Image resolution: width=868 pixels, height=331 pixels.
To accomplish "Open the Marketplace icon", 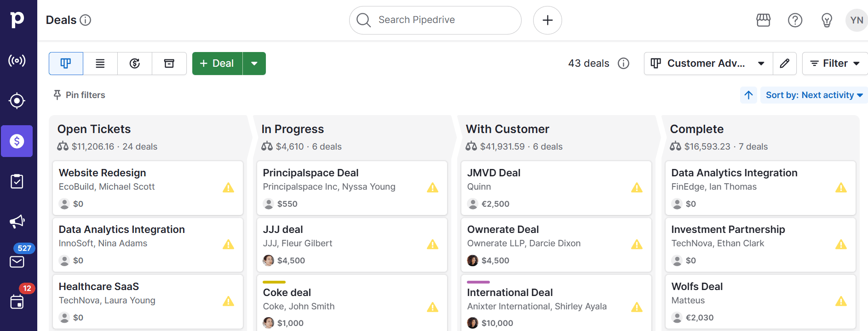I will tap(764, 20).
